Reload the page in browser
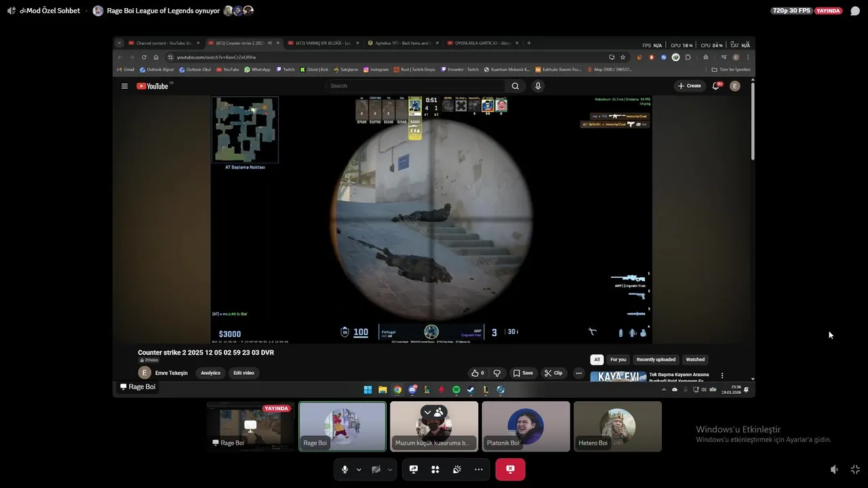The height and width of the screenshot is (488, 868). pyautogui.click(x=144, y=57)
